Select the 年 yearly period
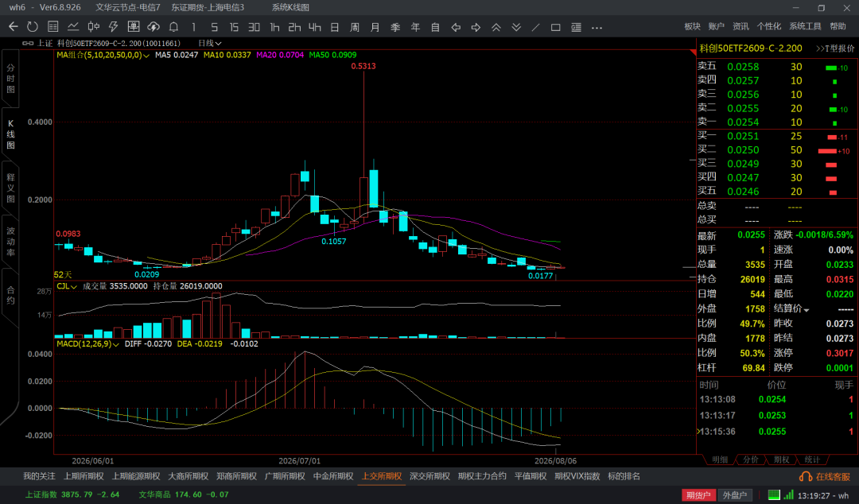The image size is (859, 504). point(416,27)
